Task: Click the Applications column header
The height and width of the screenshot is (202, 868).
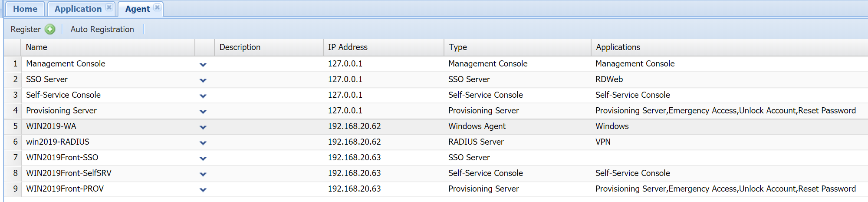Action: (x=618, y=47)
